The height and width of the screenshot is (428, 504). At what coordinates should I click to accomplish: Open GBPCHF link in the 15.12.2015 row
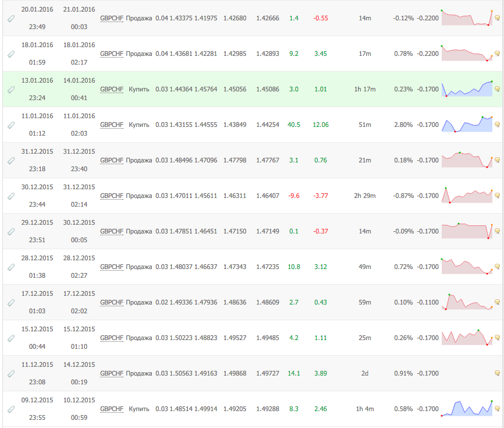[x=112, y=338]
